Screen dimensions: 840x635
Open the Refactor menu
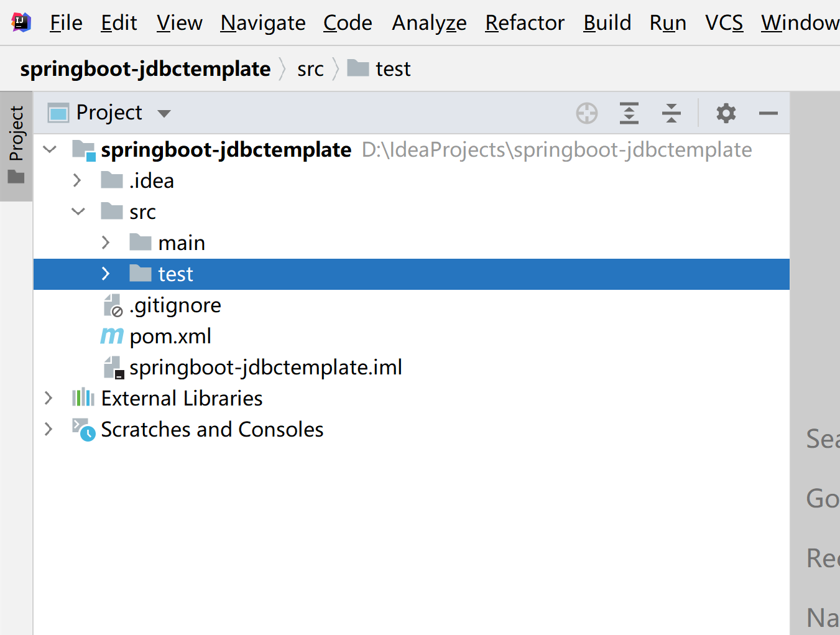(524, 22)
